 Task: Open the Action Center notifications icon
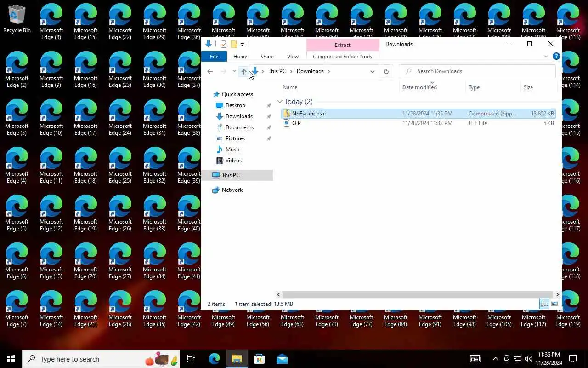click(573, 359)
